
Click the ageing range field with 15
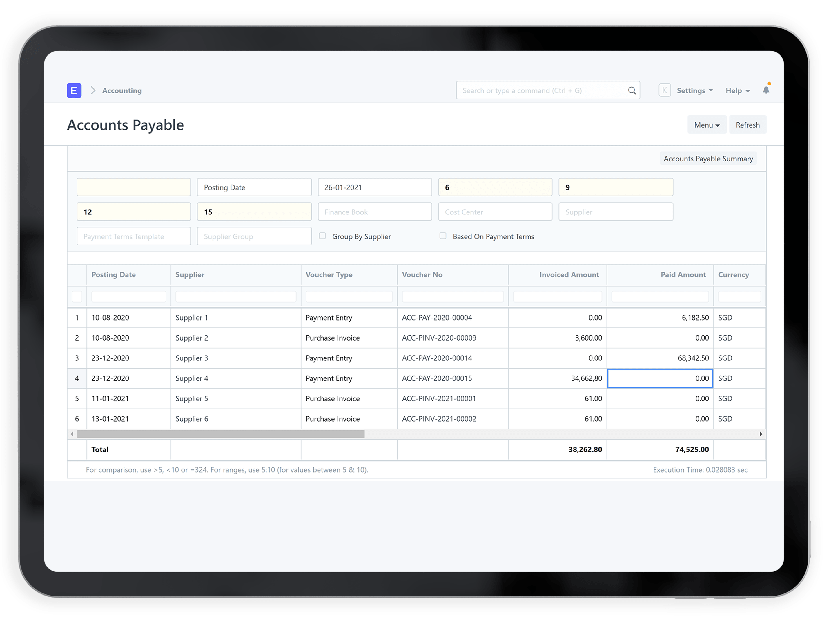pyautogui.click(x=254, y=212)
